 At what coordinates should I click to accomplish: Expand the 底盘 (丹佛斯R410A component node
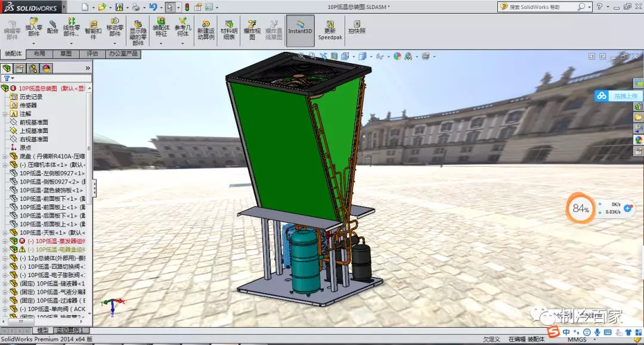(x=5, y=156)
